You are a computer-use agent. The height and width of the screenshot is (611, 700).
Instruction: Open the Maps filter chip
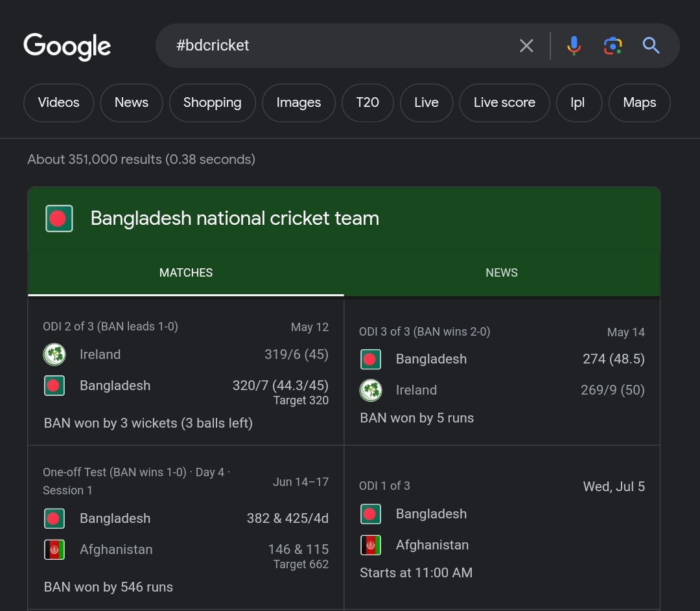pyautogui.click(x=639, y=102)
